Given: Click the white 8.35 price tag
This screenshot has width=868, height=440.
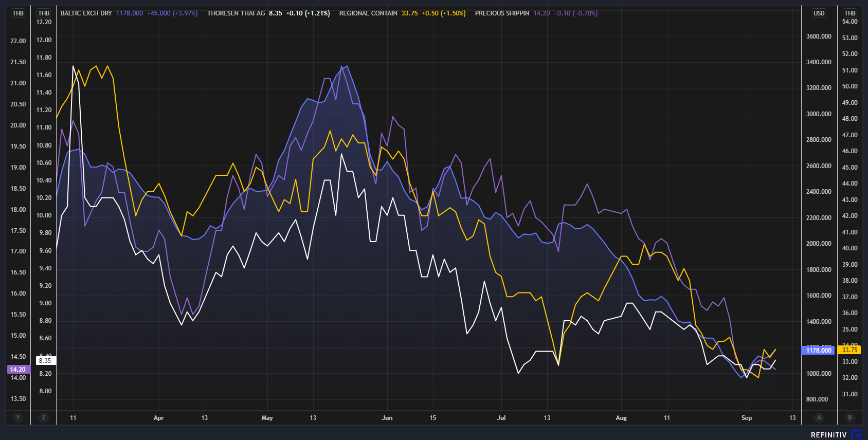Looking at the screenshot, I should click(x=45, y=361).
